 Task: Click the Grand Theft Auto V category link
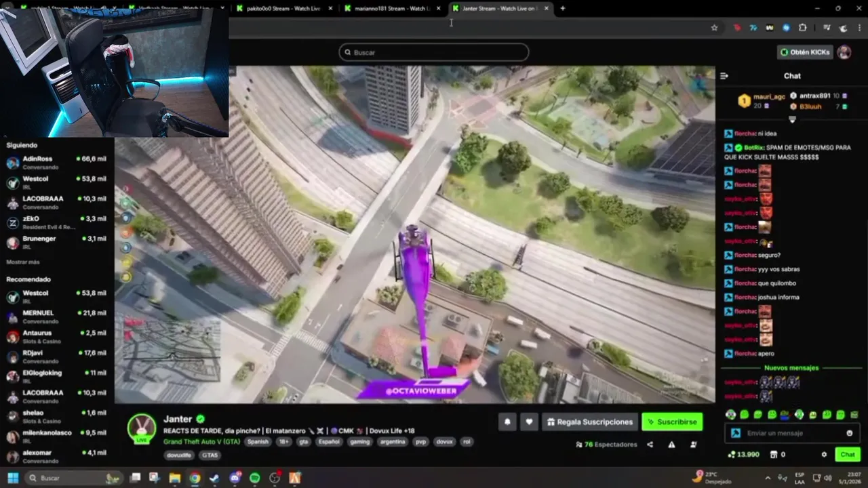click(x=201, y=441)
